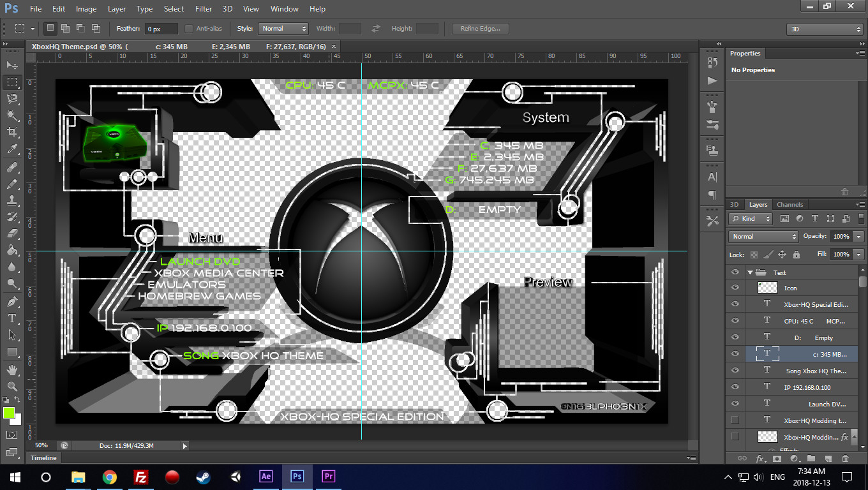Image resolution: width=868 pixels, height=490 pixels.
Task: Open the Opacity slider dropdown arrow
Action: [858, 237]
